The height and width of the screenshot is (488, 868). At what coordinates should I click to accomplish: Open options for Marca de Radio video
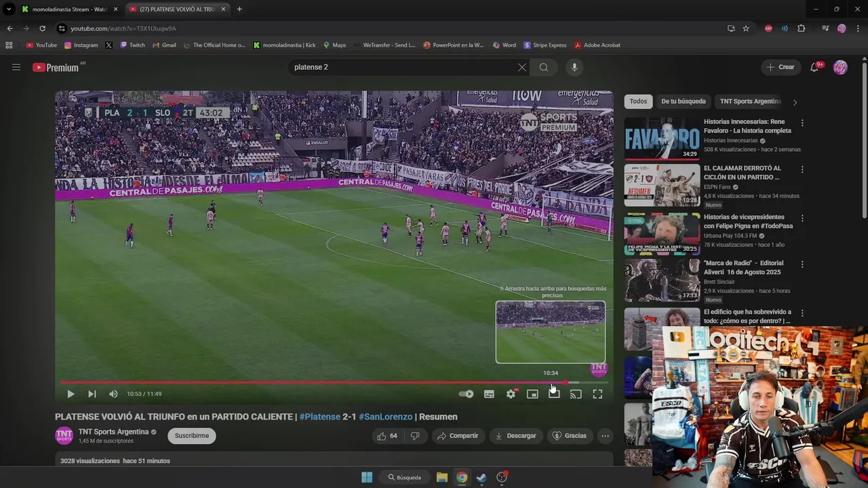tap(802, 264)
